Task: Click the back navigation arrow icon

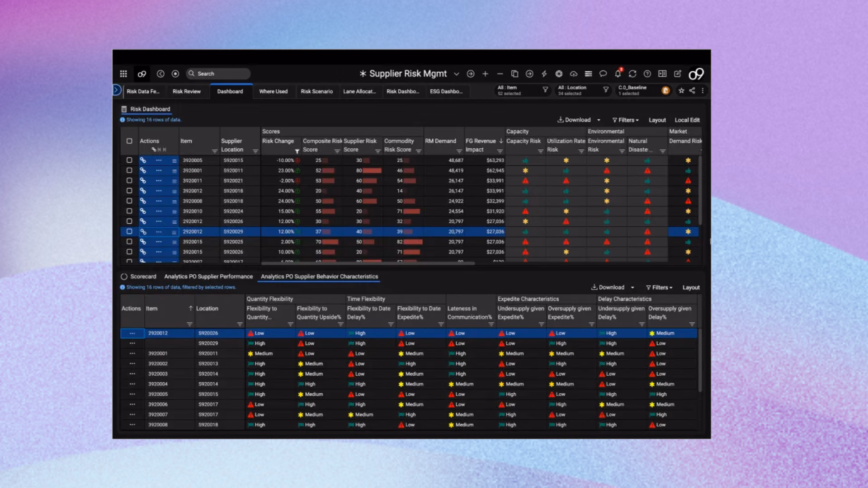Action: [160, 74]
